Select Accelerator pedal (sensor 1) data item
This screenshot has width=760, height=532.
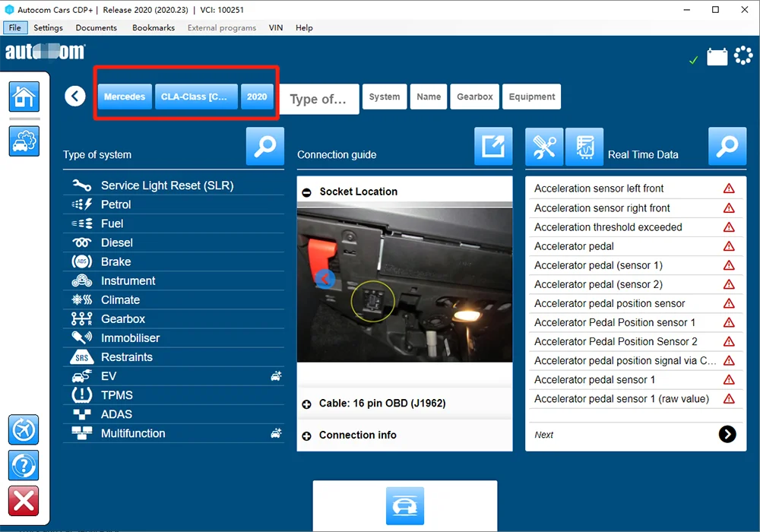coord(635,265)
